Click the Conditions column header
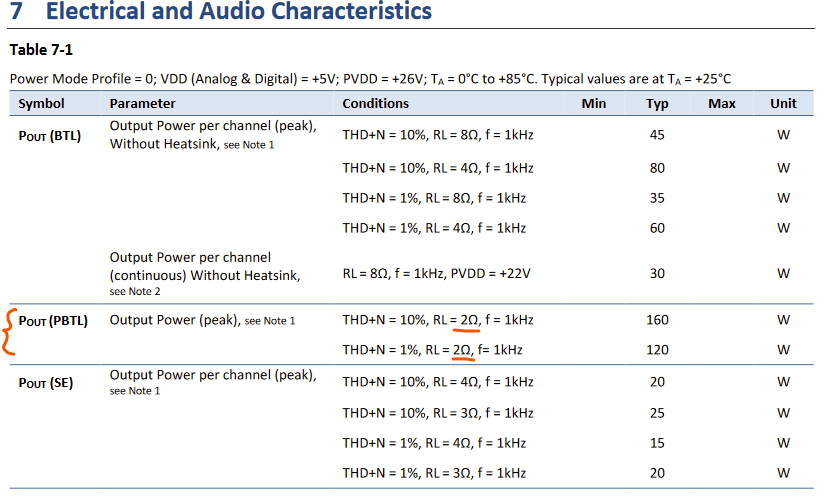Viewport: 839px width, 496px height. 376,103
